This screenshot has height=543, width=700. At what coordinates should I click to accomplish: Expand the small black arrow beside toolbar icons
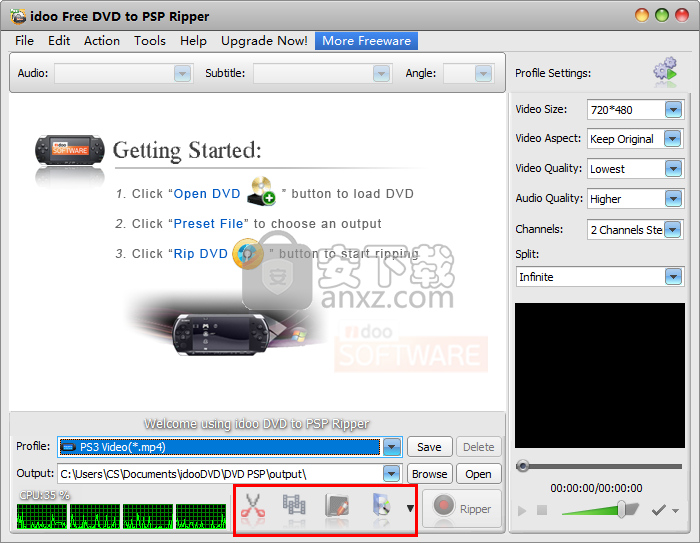(x=410, y=508)
